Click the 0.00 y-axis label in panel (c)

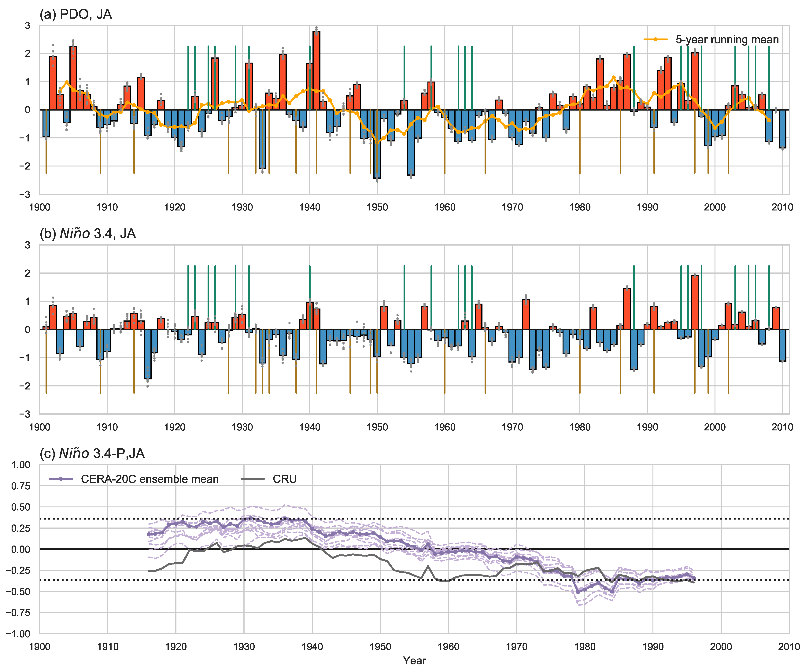tap(20, 549)
